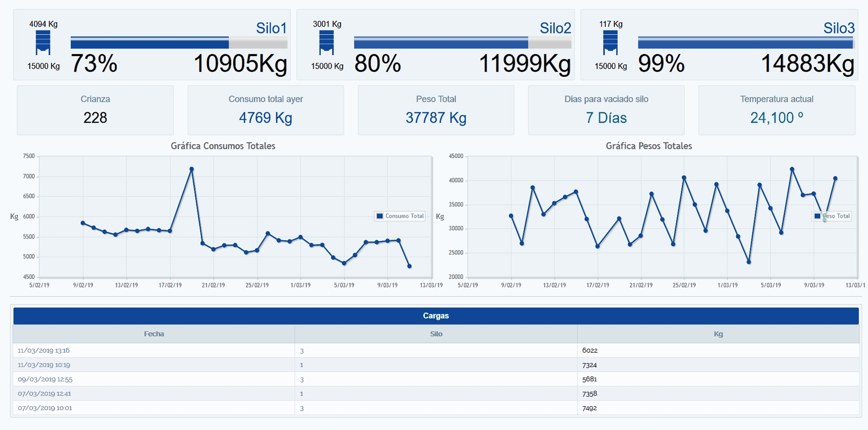The width and height of the screenshot is (868, 430).
Task: Select the row dated 11/03/2019 13:16
Action: [x=436, y=351]
